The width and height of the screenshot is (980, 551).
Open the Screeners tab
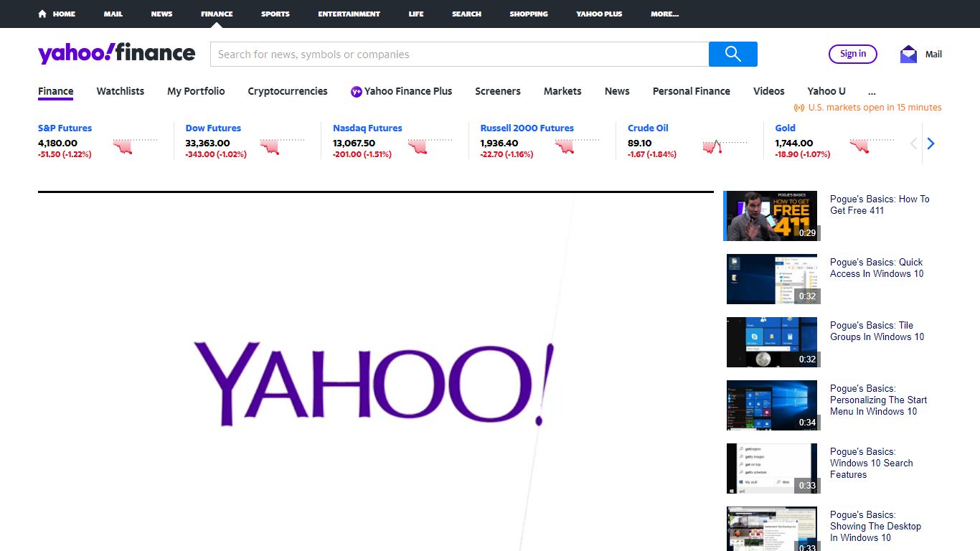498,91
